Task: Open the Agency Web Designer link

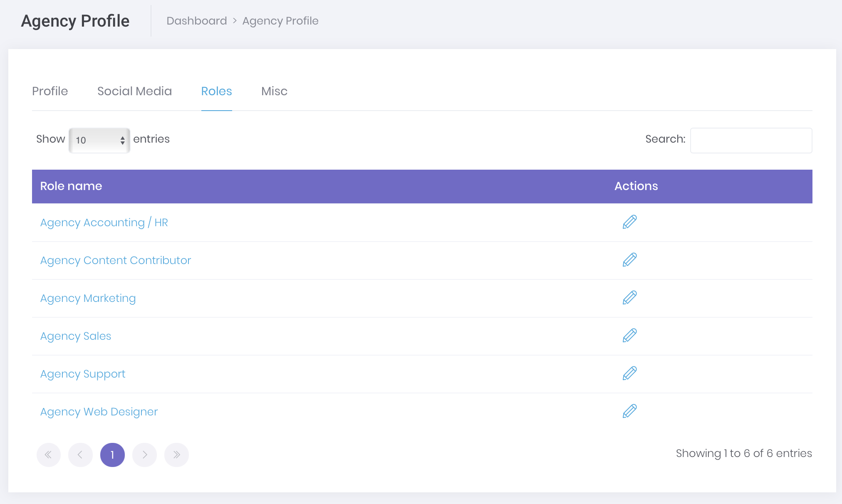Action: pos(99,412)
